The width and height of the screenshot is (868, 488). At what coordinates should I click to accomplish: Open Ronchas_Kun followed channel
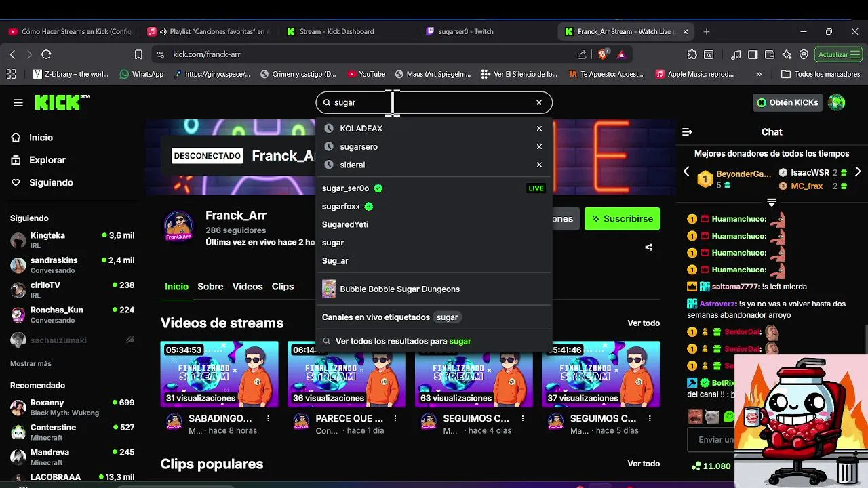click(72, 314)
